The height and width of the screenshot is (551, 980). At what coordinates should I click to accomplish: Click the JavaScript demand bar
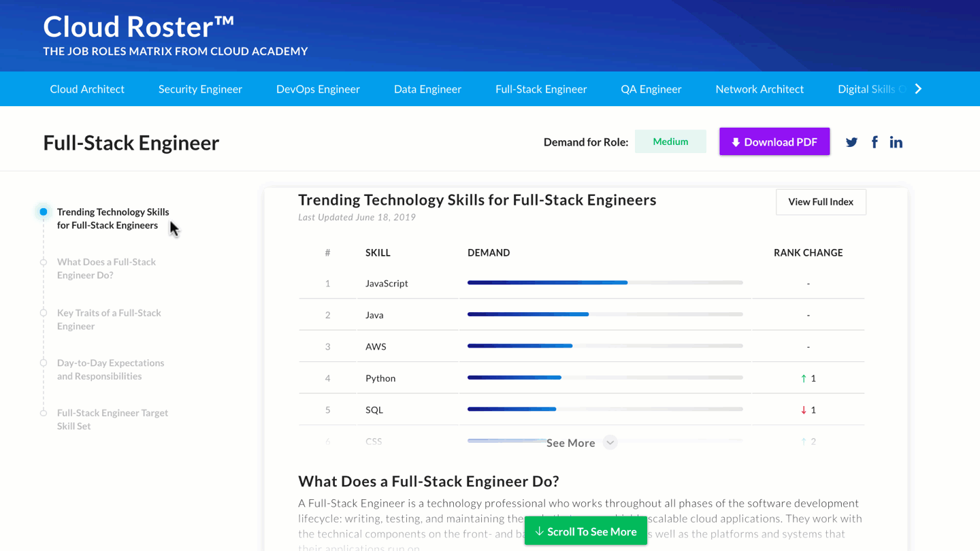tap(605, 282)
